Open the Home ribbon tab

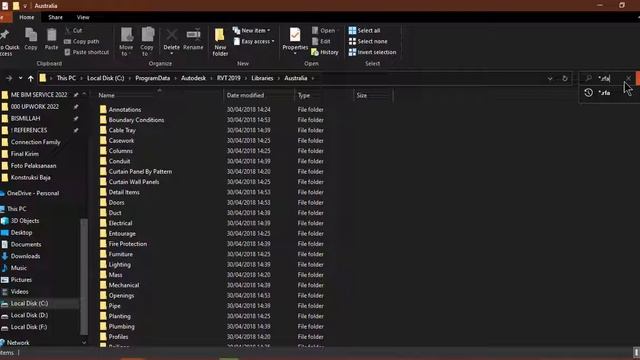click(27, 17)
